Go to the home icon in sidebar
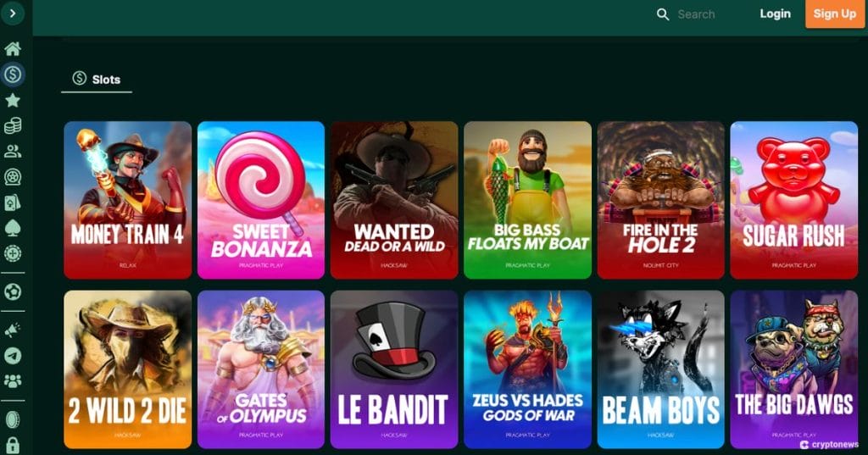 pos(13,48)
